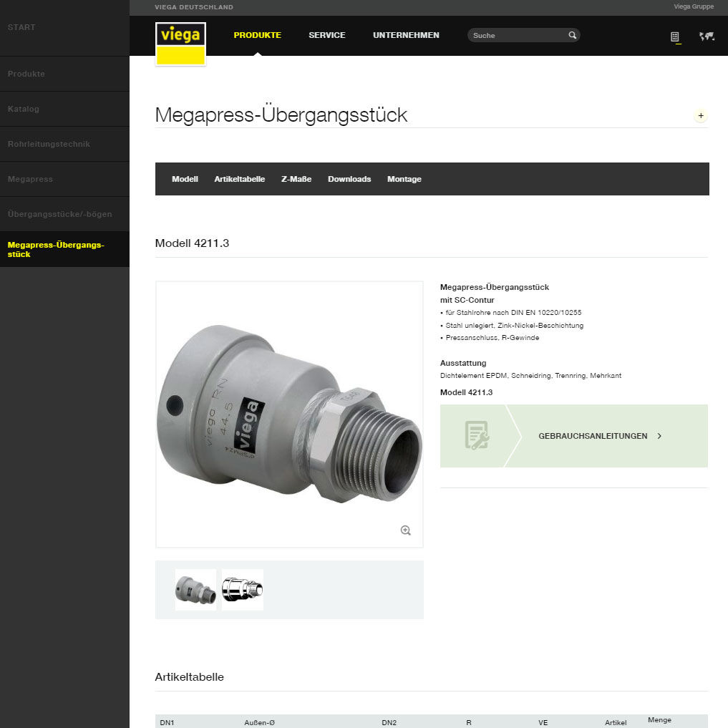Select the line drawing thumbnail
728x728 pixels.
[243, 590]
